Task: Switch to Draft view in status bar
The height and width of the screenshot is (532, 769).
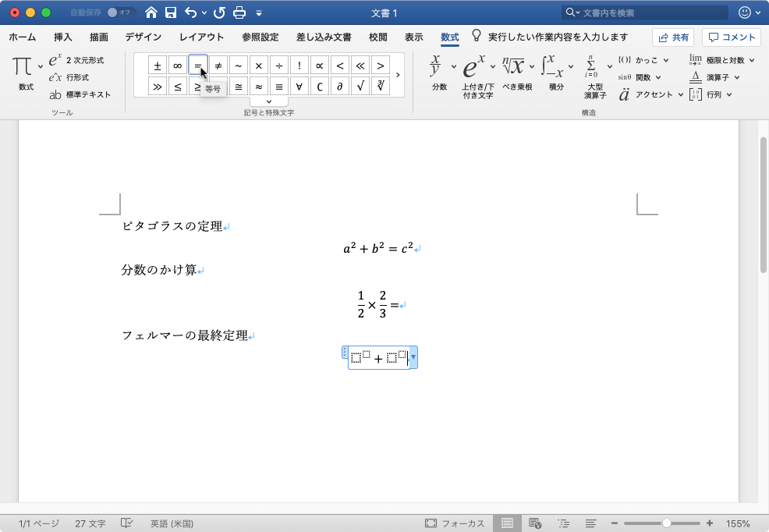Action: tap(591, 523)
